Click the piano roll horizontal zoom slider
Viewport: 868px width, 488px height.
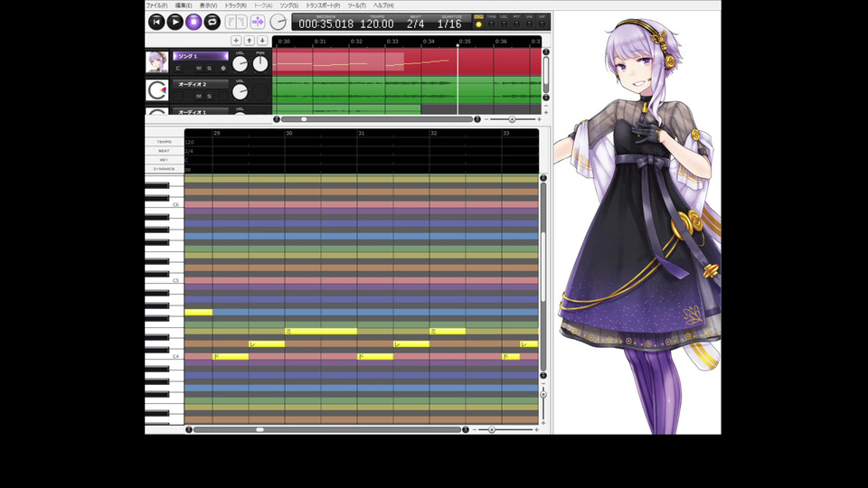(492, 429)
